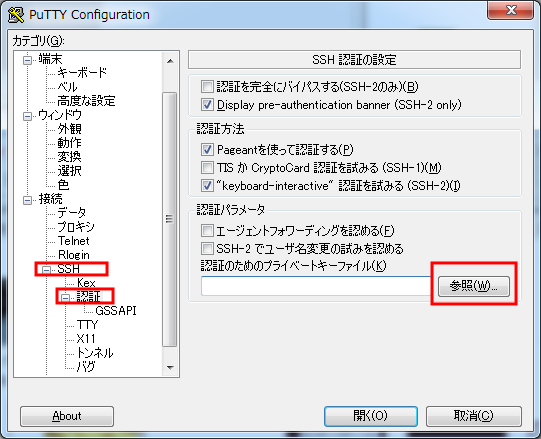Screen dimensions: 541x439
Task: Collapse the 認証 tree node
Action: tap(65, 297)
